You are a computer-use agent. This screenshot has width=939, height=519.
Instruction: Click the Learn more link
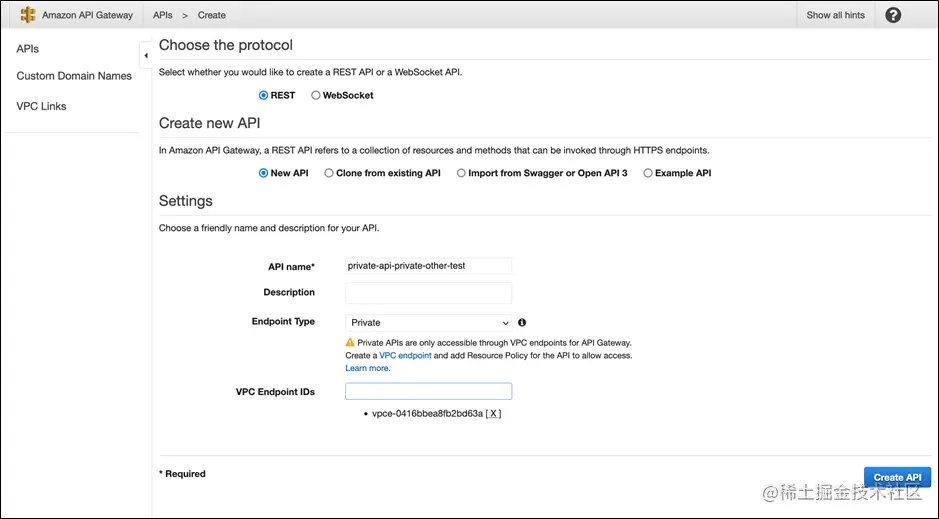(367, 368)
